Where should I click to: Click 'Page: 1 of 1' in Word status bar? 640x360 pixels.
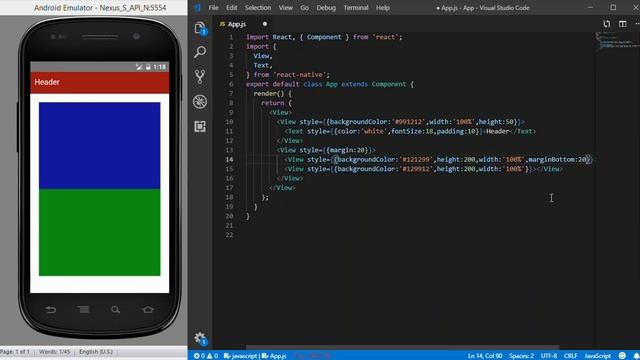15,351
